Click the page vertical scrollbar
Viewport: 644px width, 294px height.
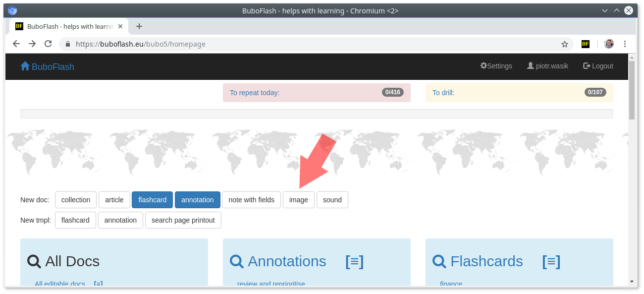click(632, 90)
